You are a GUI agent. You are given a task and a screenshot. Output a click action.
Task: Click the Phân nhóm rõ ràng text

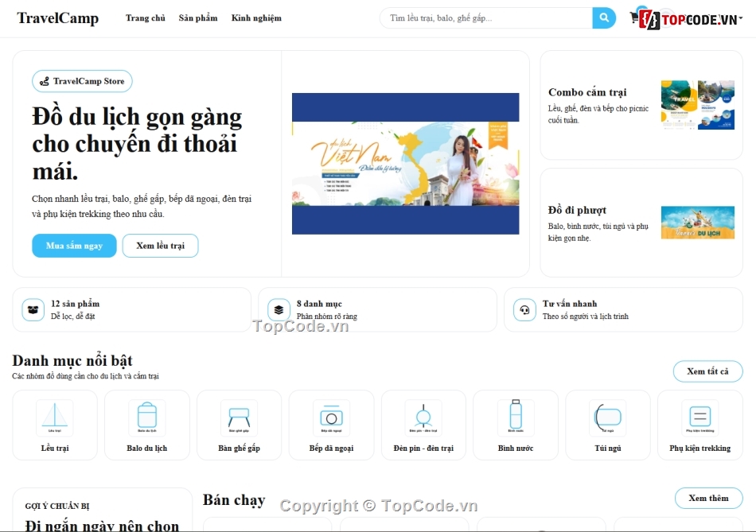[x=327, y=316]
